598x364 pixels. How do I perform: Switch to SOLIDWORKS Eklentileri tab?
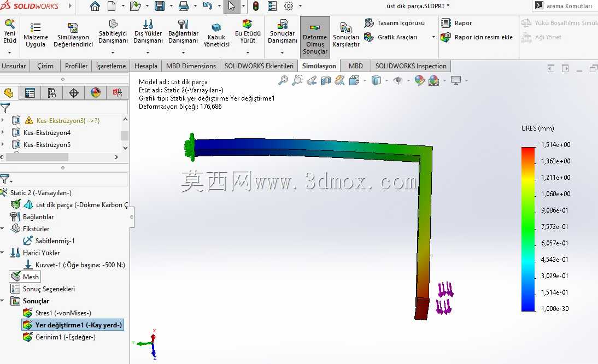pyautogui.click(x=259, y=66)
